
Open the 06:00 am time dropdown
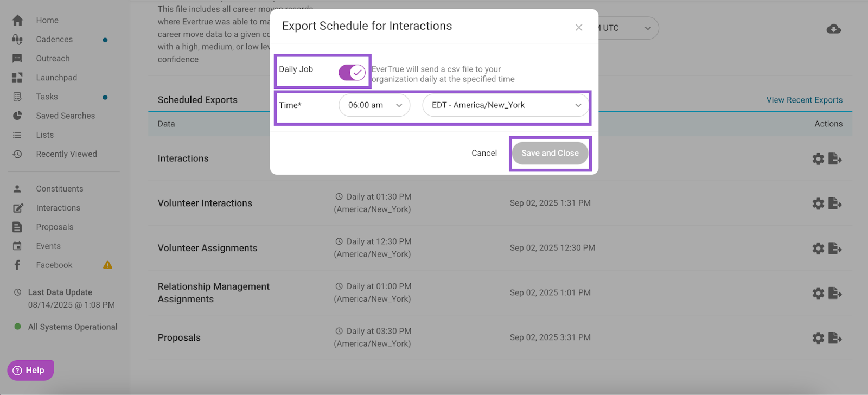[374, 105]
